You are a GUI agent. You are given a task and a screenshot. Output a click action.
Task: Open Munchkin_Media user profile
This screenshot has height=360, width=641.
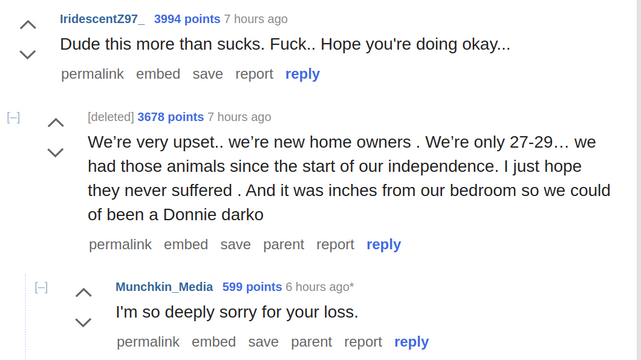coord(164,287)
